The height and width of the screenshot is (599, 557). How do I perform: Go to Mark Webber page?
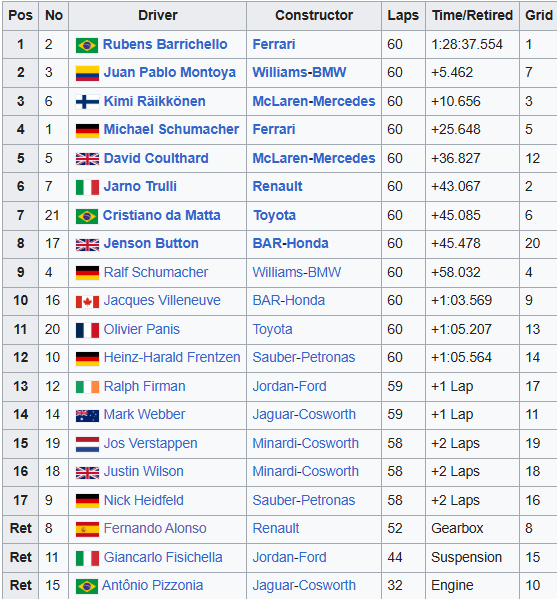point(144,414)
